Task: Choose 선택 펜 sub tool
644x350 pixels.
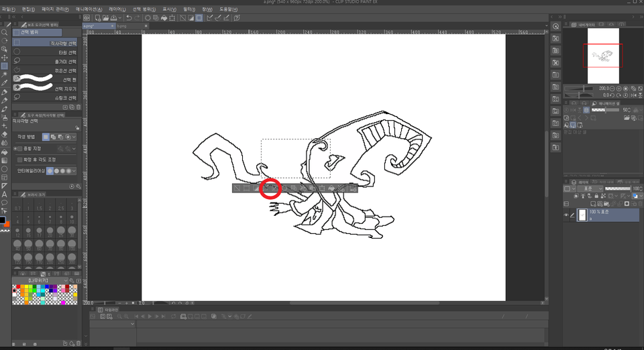Action: click(45, 79)
